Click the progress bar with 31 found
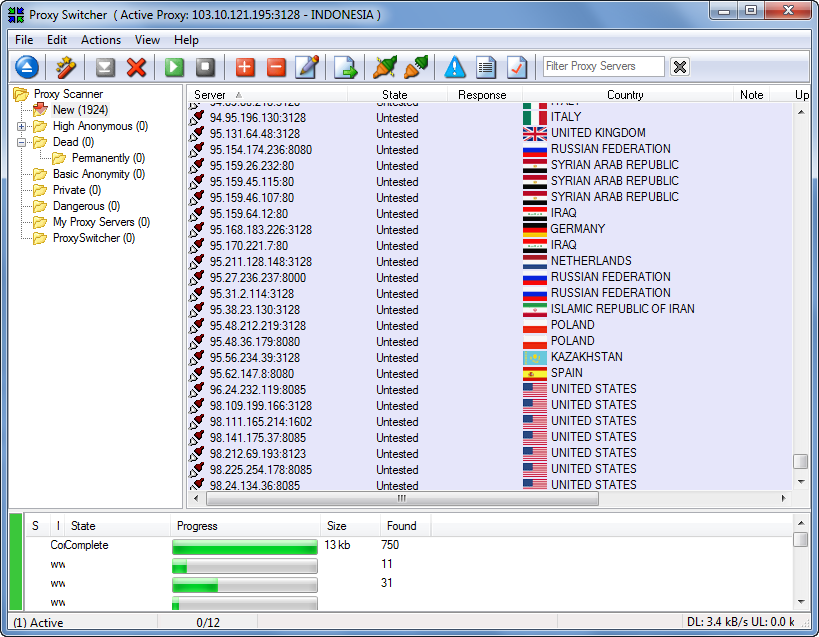Screen dimensions: 819x637 coord(245,585)
